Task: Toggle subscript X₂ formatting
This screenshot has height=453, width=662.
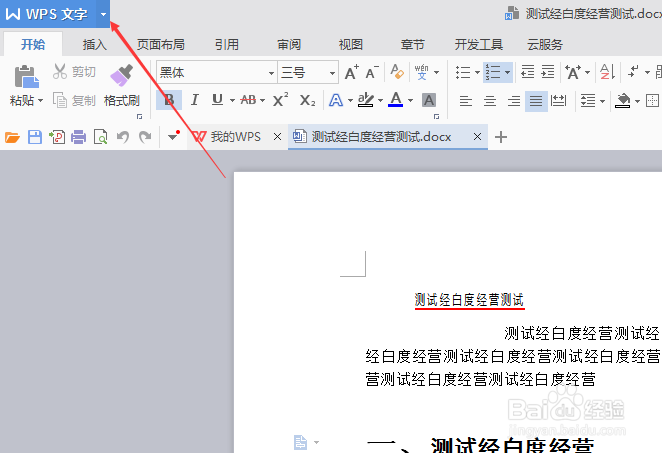Action: coord(307,100)
